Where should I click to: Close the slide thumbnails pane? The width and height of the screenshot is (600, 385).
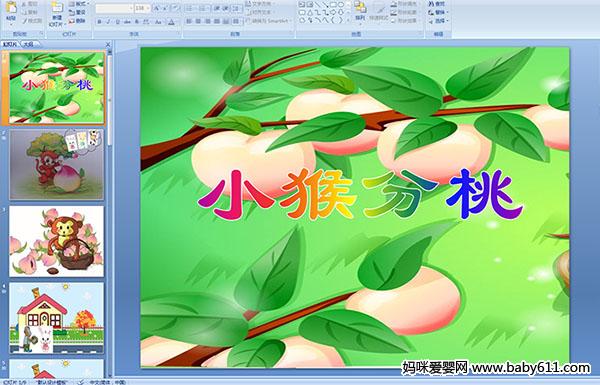point(108,44)
